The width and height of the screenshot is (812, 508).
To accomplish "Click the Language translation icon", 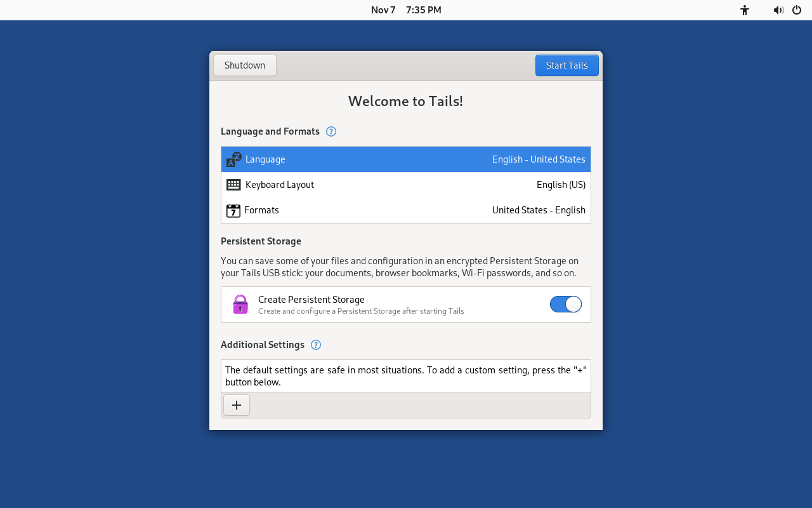I will [233, 159].
